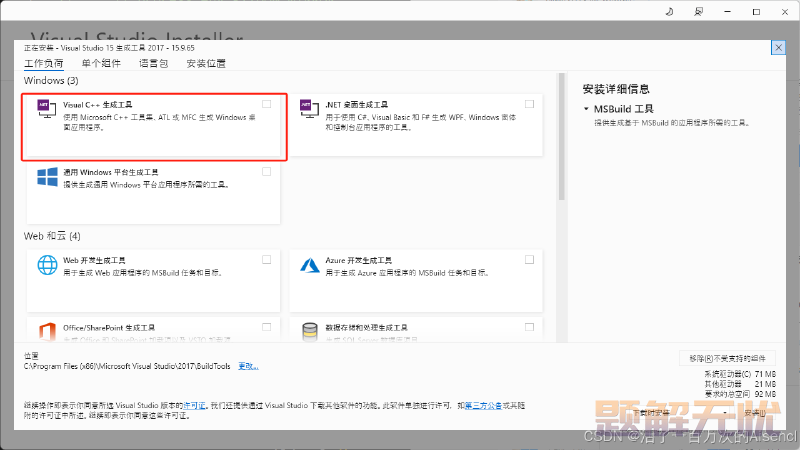Image resolution: width=800 pixels, height=450 pixels.
Task: Tick the 数据存储和处理生成工具 checkbox
Action: (530, 327)
